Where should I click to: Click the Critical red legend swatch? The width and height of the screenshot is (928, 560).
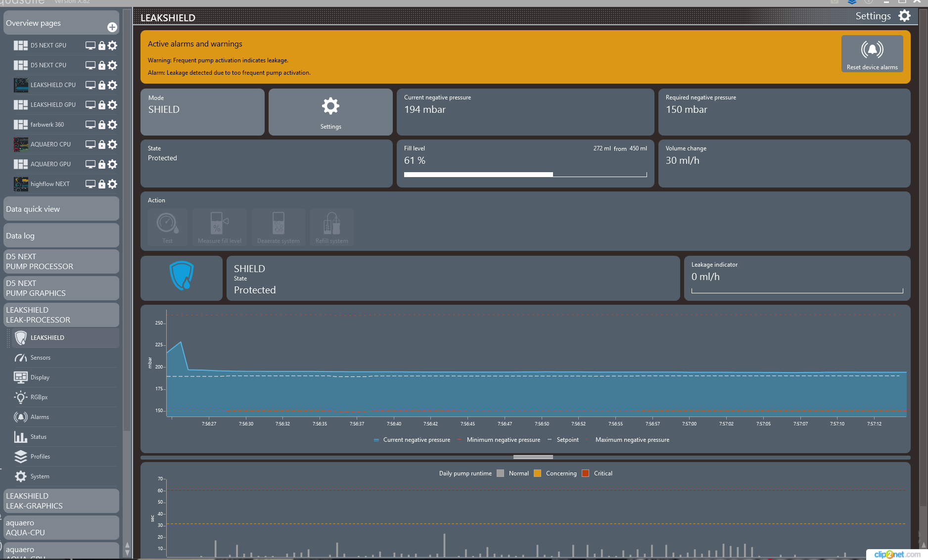(585, 473)
